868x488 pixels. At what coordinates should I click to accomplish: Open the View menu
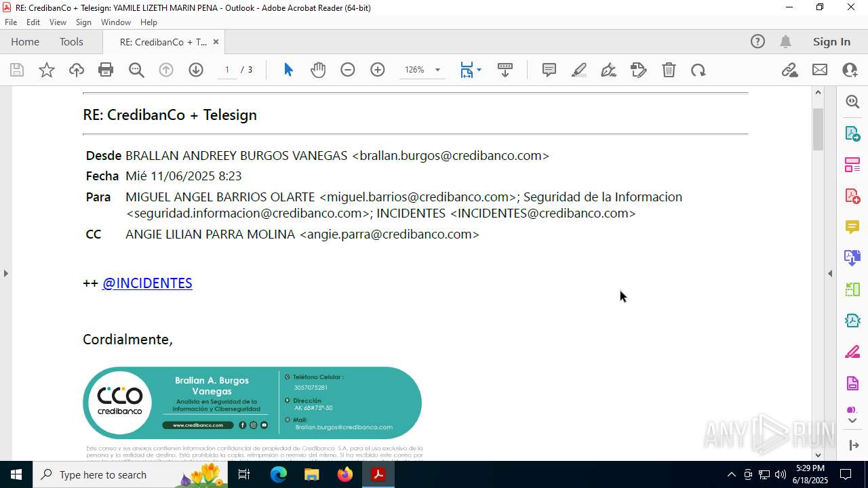tap(58, 22)
